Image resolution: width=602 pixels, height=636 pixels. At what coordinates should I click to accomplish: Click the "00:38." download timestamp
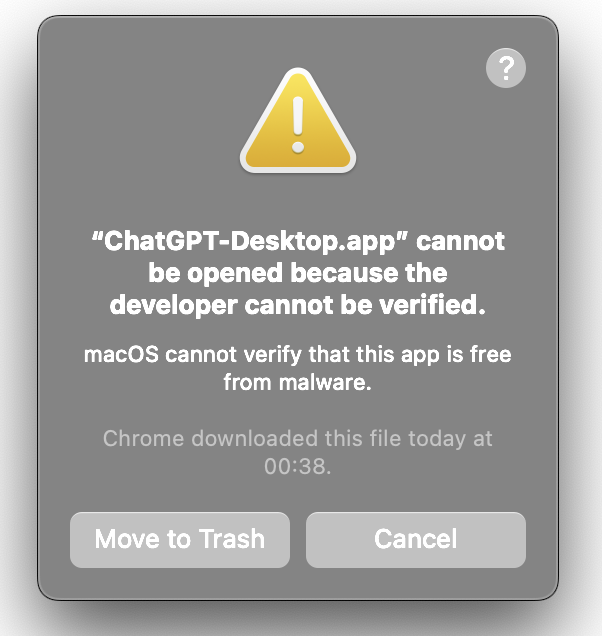click(x=297, y=466)
